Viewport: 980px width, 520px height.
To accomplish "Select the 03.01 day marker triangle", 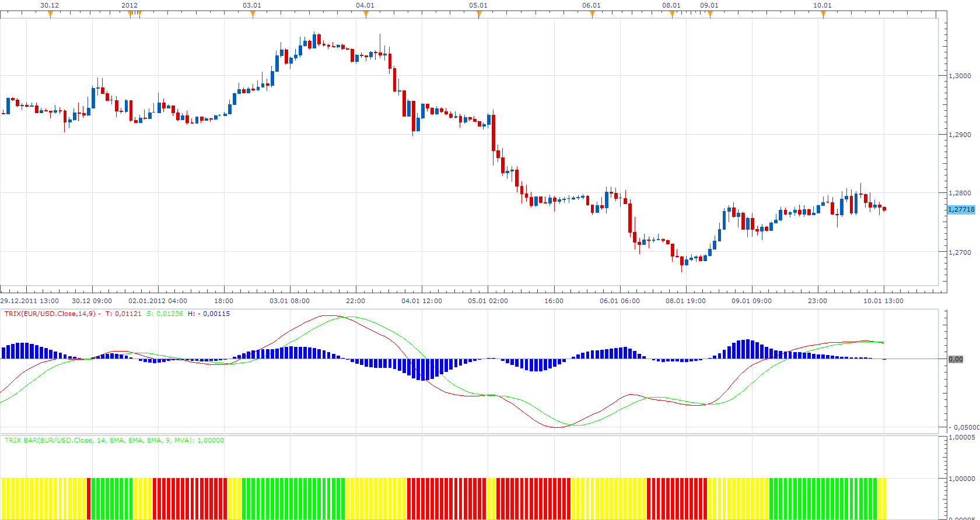I will click(x=253, y=15).
